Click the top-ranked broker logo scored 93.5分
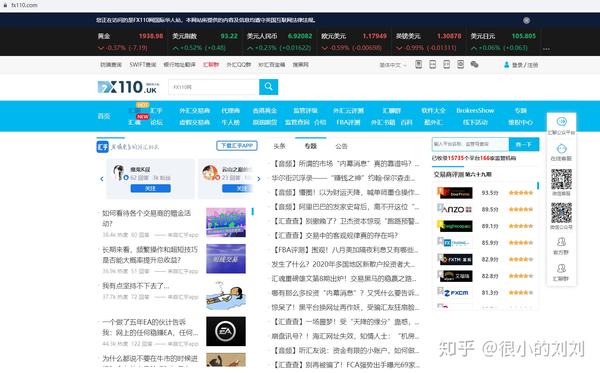This screenshot has height=373, width=600. pos(455,193)
